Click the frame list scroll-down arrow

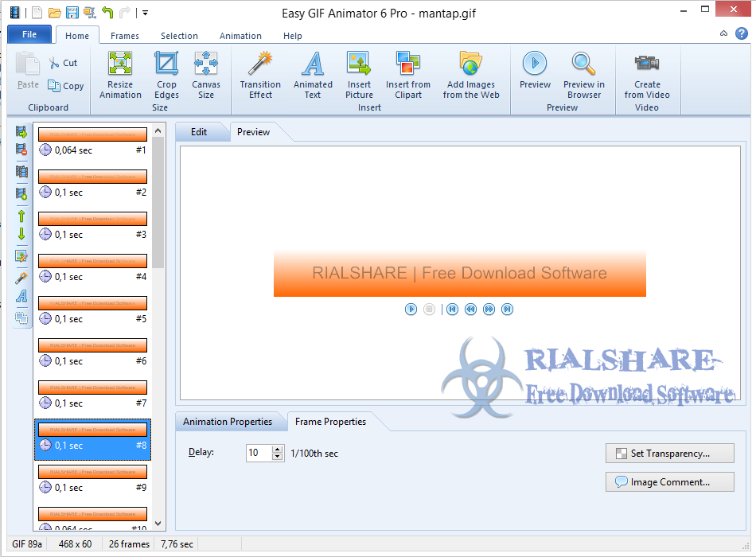(158, 524)
